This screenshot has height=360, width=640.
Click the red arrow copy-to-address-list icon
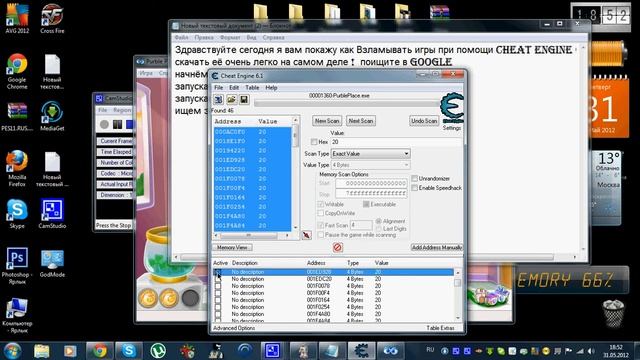click(x=306, y=235)
